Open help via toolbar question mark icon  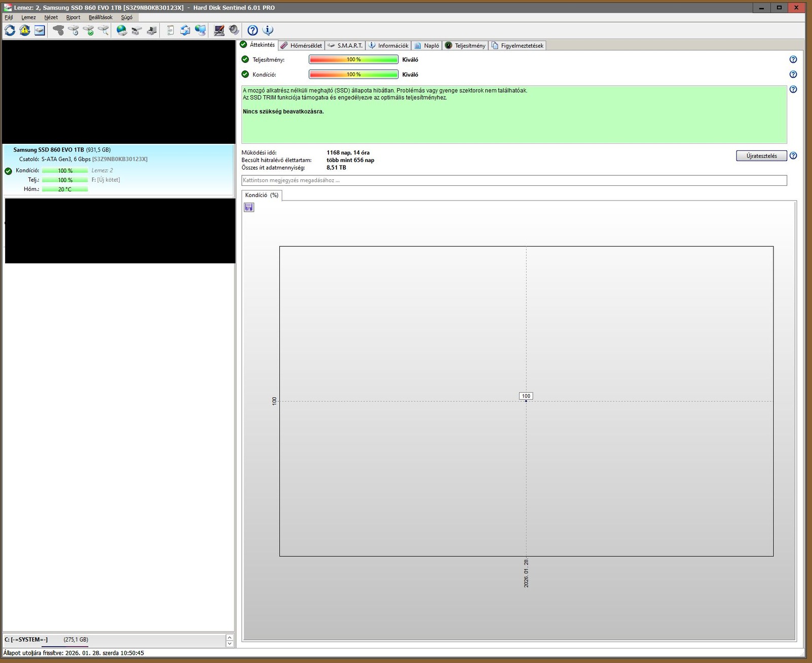252,30
